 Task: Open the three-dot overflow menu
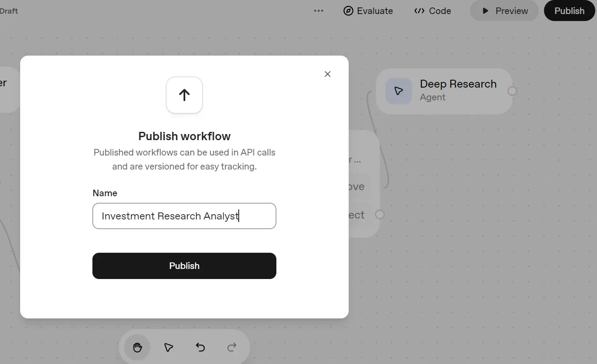tap(318, 11)
